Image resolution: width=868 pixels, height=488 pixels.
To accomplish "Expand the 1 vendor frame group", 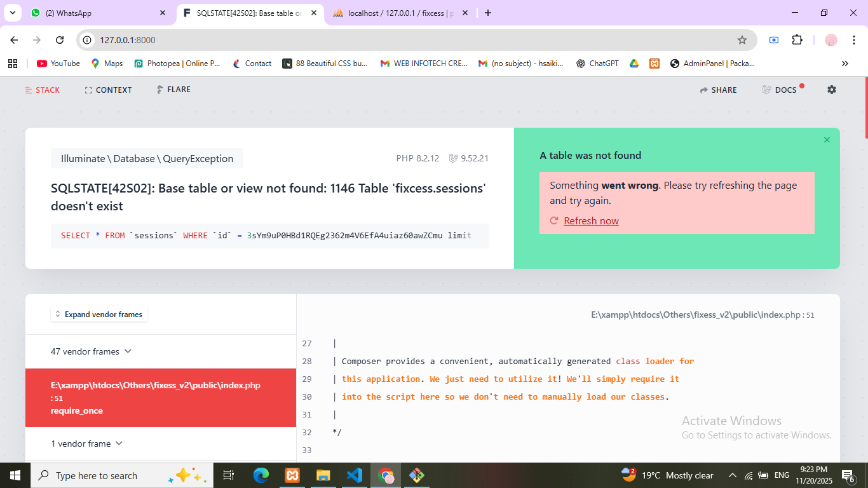I will (87, 444).
